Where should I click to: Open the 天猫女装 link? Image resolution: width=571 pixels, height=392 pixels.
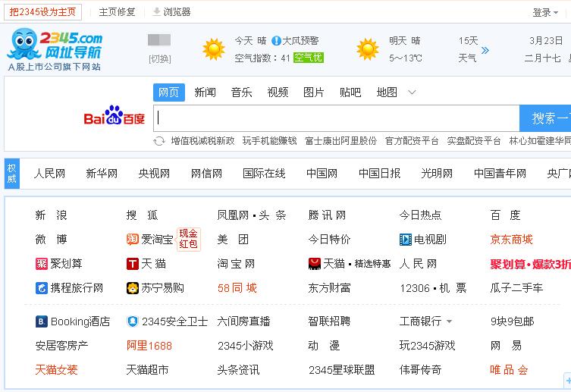[56, 370]
